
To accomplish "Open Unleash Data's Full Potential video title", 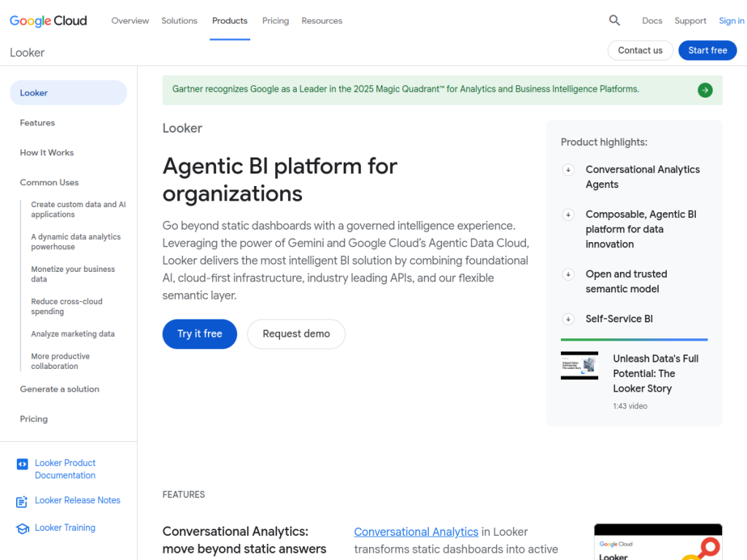I will [656, 373].
